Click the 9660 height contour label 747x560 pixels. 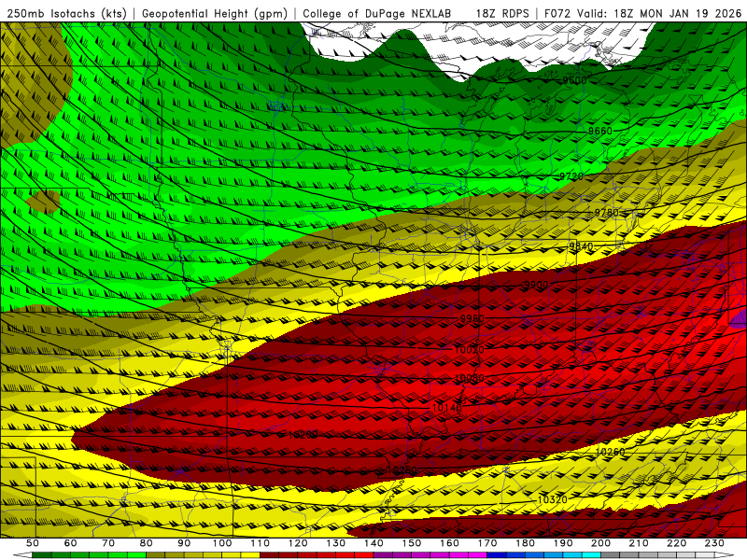pos(599,131)
